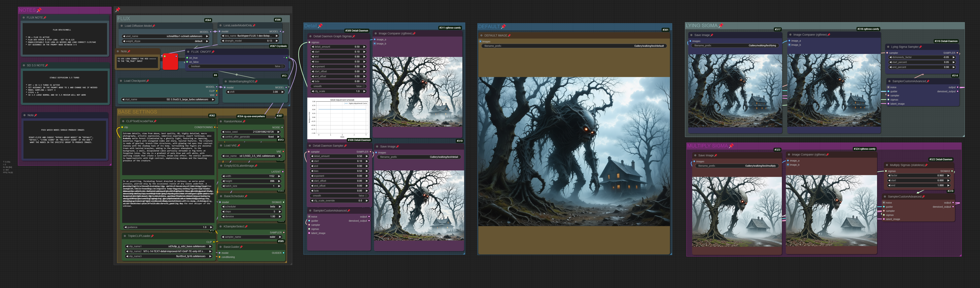Screen dimensions: 980x288
Task: Click the guidance value widget
Action: point(168,227)
